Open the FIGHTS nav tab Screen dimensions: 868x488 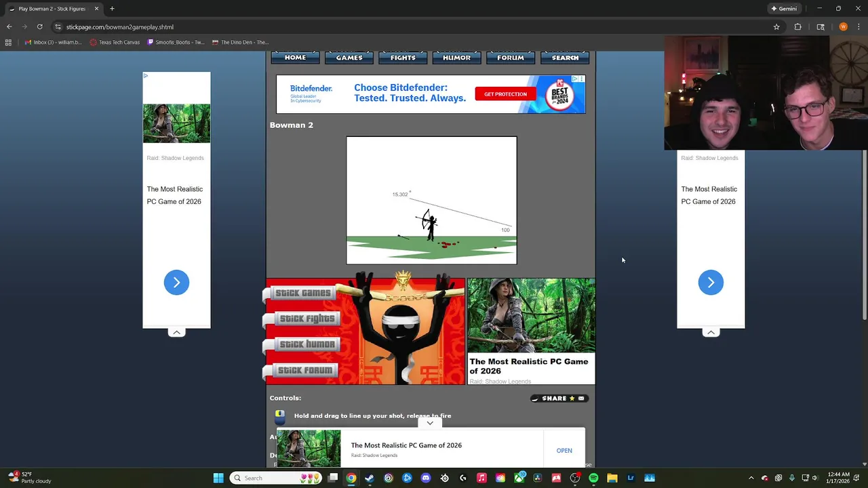(403, 58)
